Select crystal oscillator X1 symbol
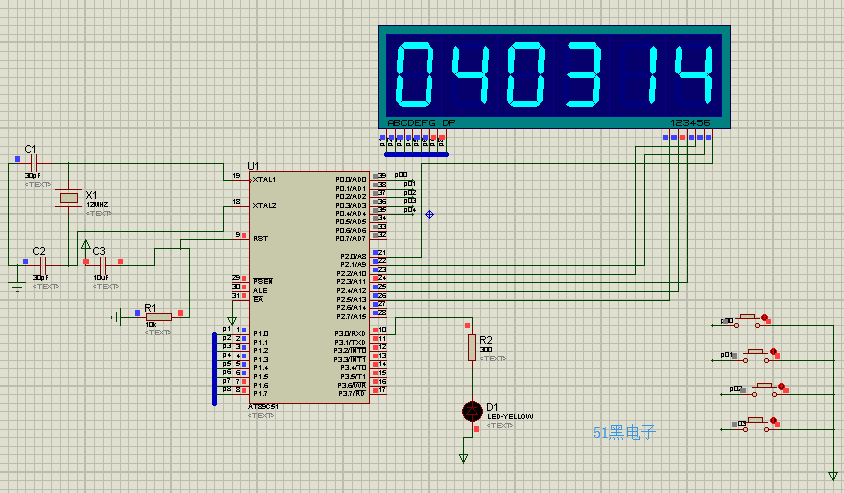This screenshot has width=844, height=493. 69,198
